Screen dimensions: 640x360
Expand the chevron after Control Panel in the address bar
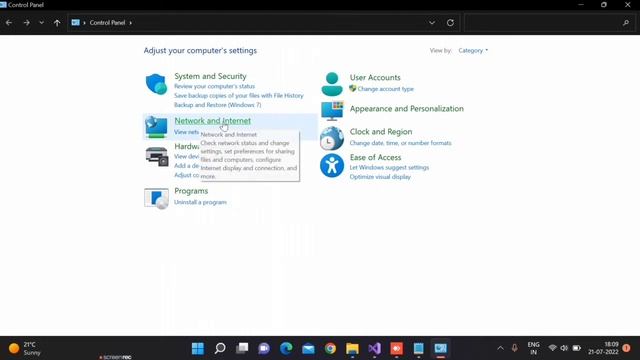[x=131, y=23]
